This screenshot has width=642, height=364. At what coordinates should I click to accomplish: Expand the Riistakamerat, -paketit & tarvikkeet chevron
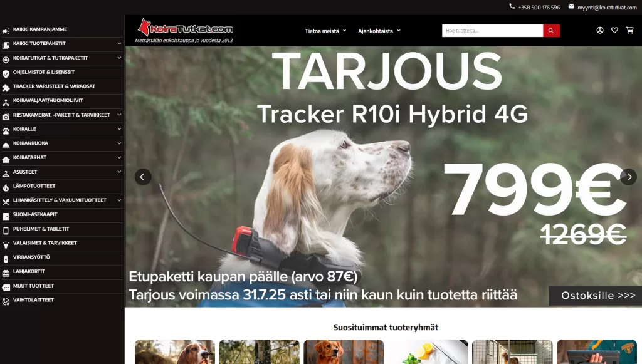tap(119, 115)
